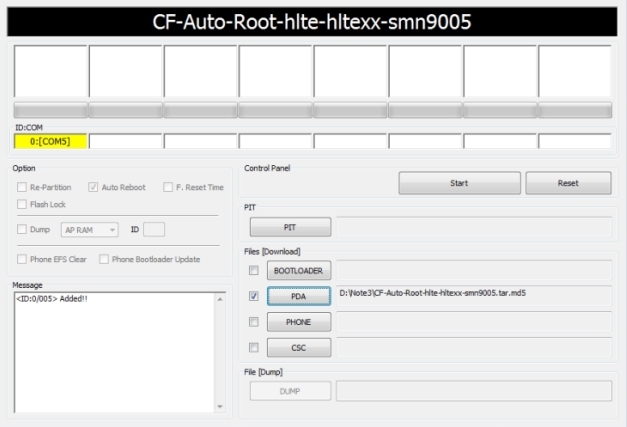Screen dimensions: 627x427
Task: Click the PIT file path field
Action: coord(474,227)
